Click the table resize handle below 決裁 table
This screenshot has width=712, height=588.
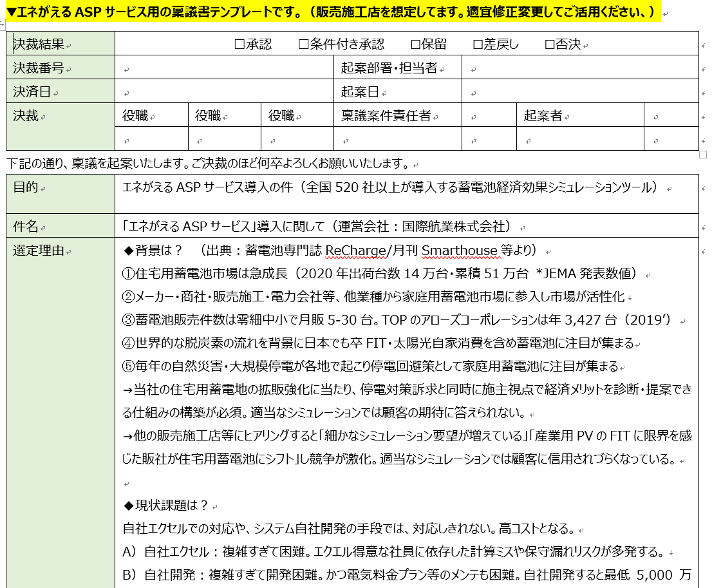[x=703, y=155]
